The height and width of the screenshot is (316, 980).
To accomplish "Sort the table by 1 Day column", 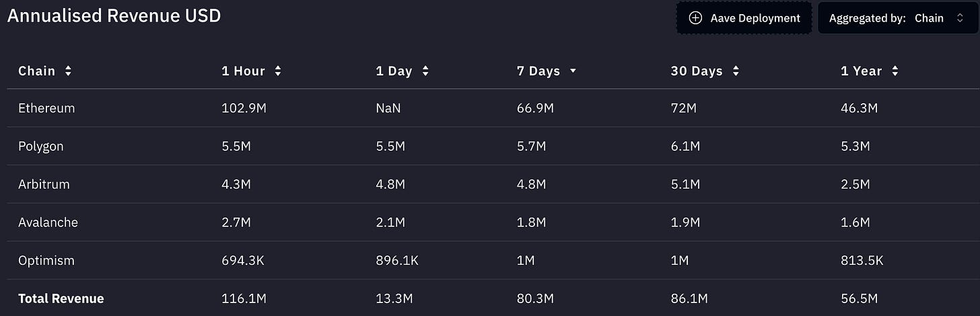I will (402, 71).
